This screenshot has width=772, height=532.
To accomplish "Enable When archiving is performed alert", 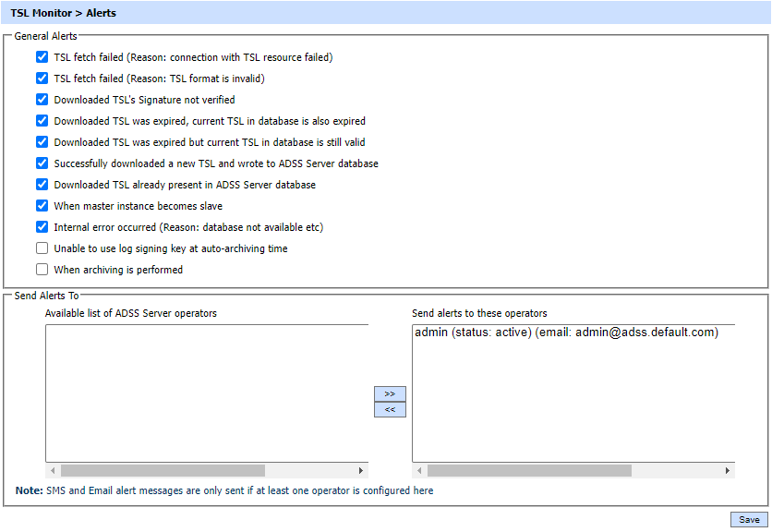I will pos(42,270).
